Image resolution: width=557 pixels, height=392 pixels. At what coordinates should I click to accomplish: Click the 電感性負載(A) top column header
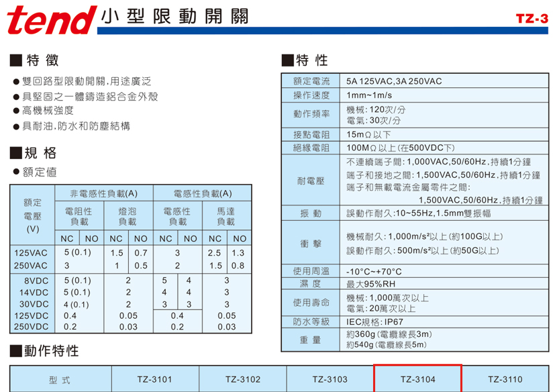pos(203,194)
